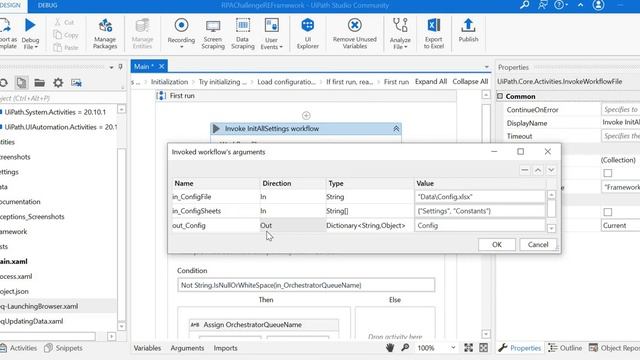Switch to the DEBUG ribbon tab

coord(47,5)
